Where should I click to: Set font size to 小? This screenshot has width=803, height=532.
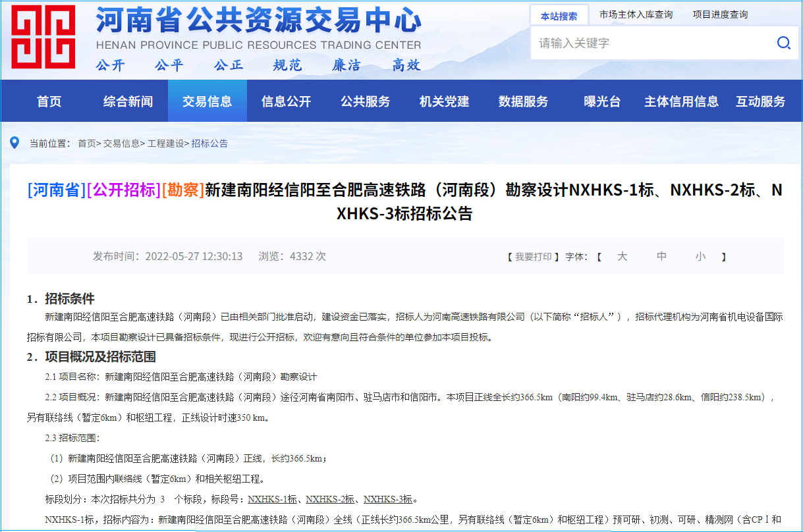[x=700, y=257]
